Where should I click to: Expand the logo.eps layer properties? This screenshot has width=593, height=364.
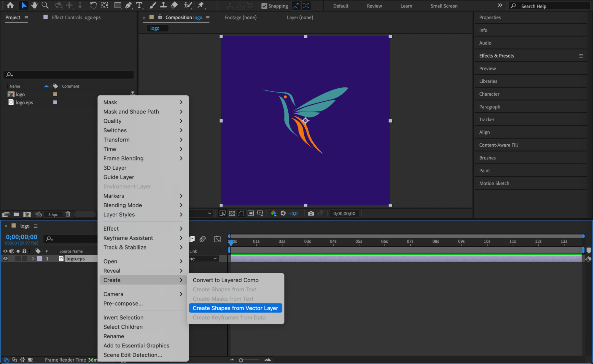(33, 258)
